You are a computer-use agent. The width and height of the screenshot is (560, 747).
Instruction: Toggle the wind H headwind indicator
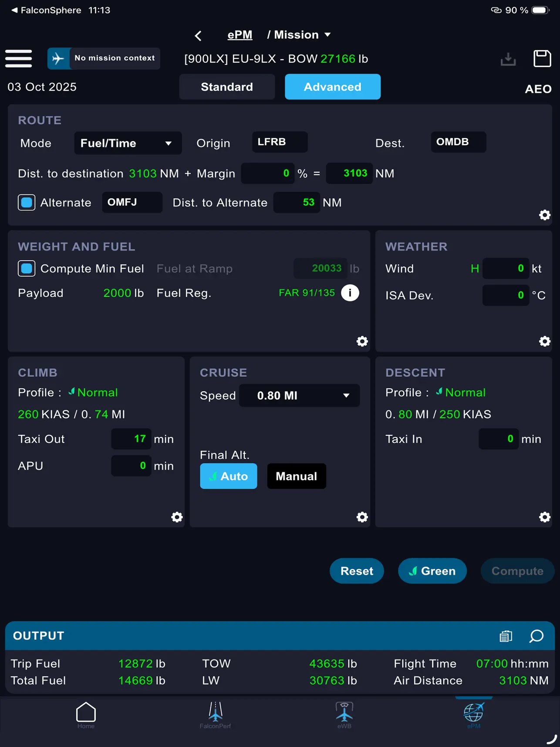point(475,268)
